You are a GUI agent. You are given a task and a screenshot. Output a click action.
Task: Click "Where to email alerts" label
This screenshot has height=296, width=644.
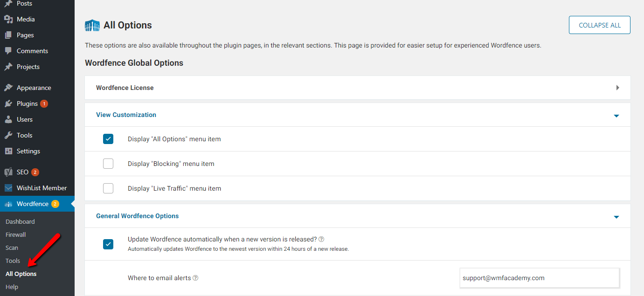(x=159, y=278)
